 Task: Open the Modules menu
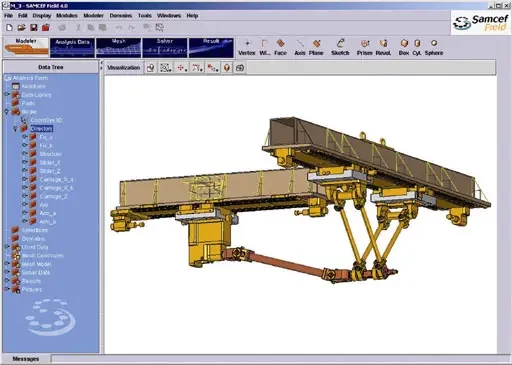pos(67,16)
